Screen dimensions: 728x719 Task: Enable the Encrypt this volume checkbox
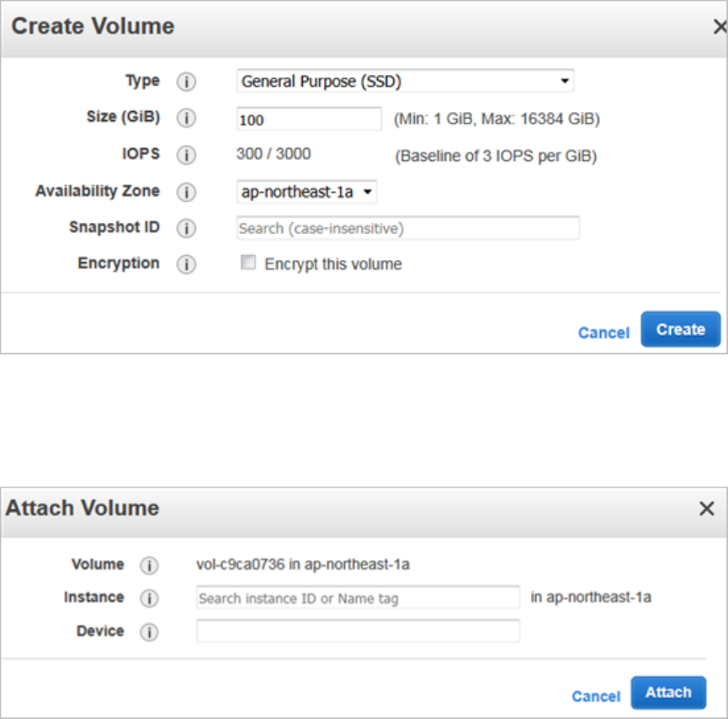pos(248,264)
